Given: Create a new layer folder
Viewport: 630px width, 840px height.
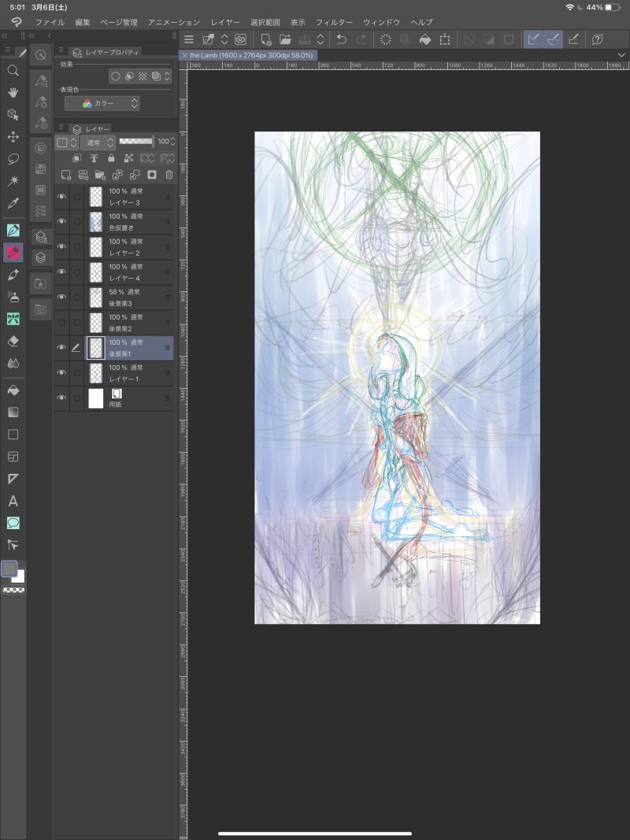Looking at the screenshot, I should [100, 175].
